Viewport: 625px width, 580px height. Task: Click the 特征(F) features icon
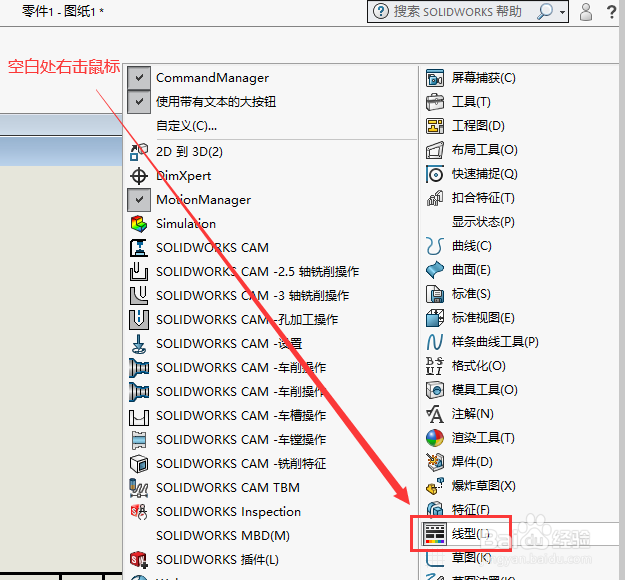pyautogui.click(x=435, y=509)
